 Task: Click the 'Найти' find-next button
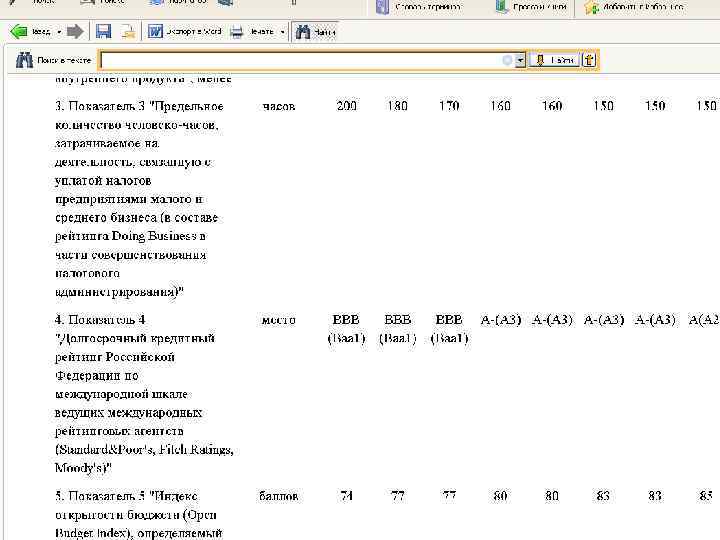[554, 60]
